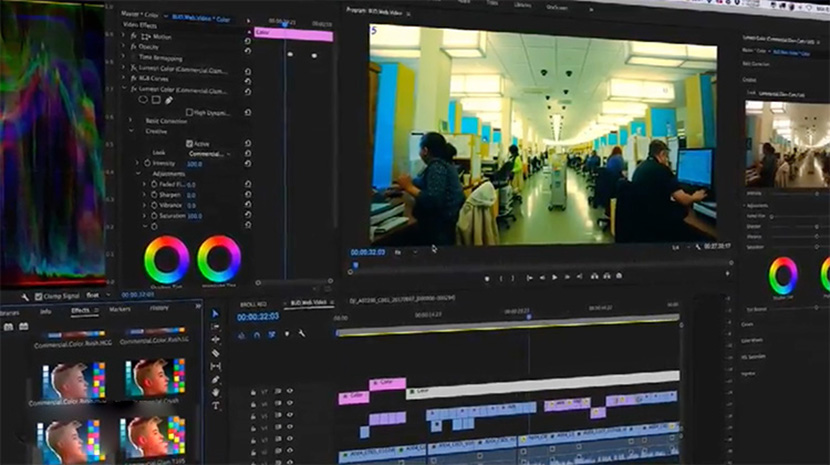This screenshot has height=465, width=830.
Task: Open the BROLL RED sequence tab
Action: coord(254,305)
